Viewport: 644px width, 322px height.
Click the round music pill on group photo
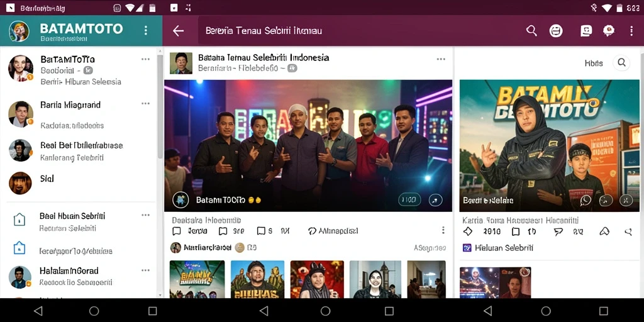[x=435, y=200]
